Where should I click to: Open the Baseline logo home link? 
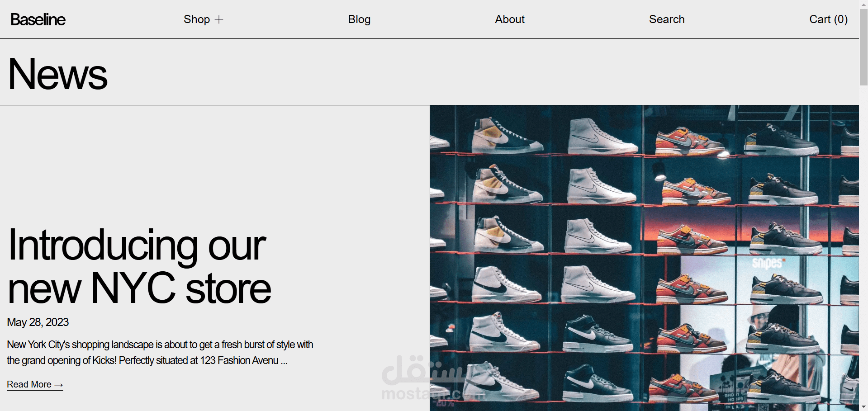click(x=38, y=19)
